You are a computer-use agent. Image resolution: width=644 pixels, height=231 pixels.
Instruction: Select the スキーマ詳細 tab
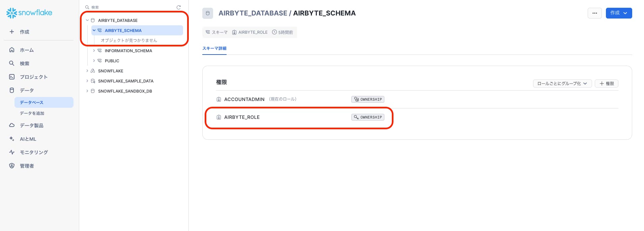pyautogui.click(x=214, y=48)
